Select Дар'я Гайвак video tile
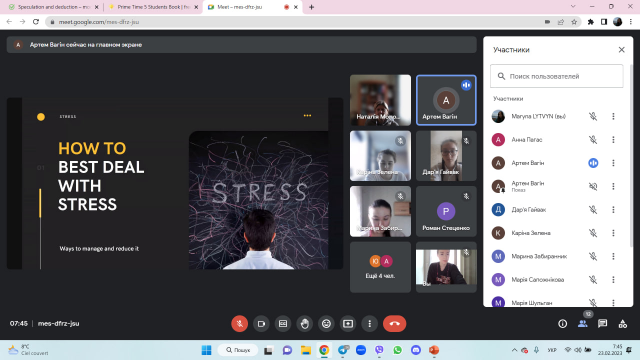 click(x=446, y=156)
